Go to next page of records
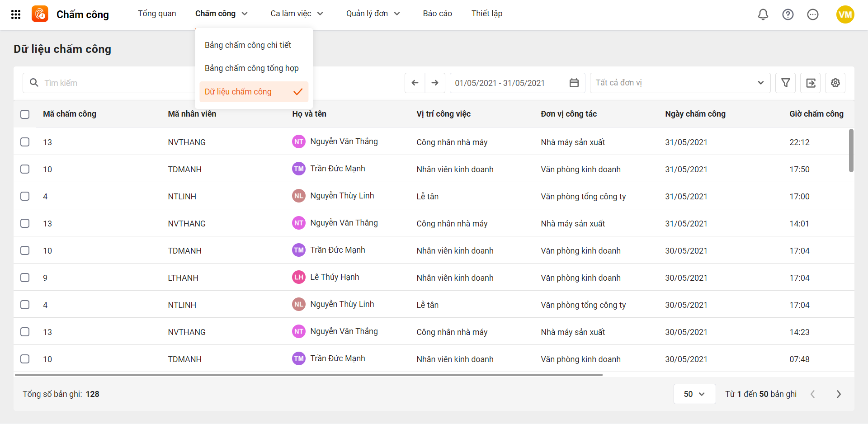Image resolution: width=868 pixels, height=424 pixels. [x=839, y=394]
